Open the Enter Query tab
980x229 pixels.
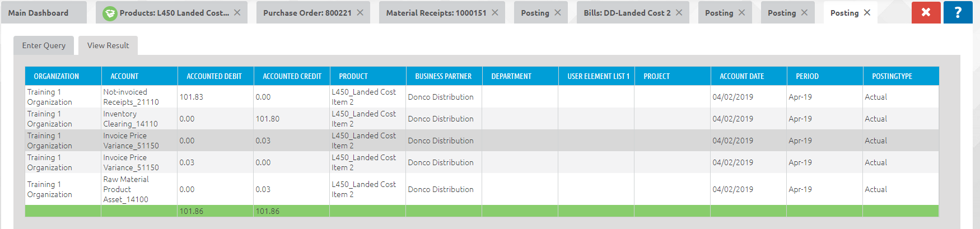pos(44,45)
